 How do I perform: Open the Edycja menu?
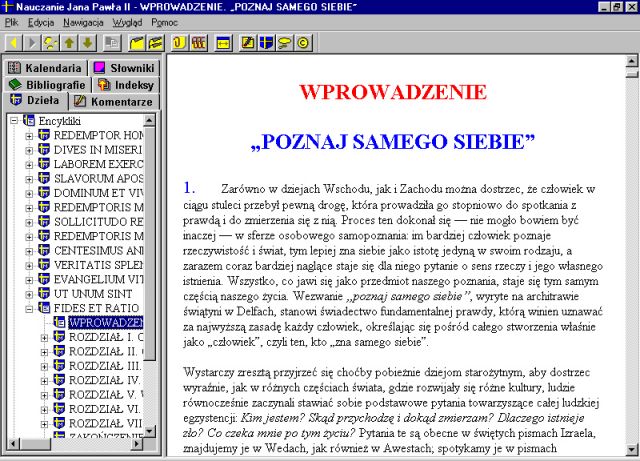coord(41,22)
